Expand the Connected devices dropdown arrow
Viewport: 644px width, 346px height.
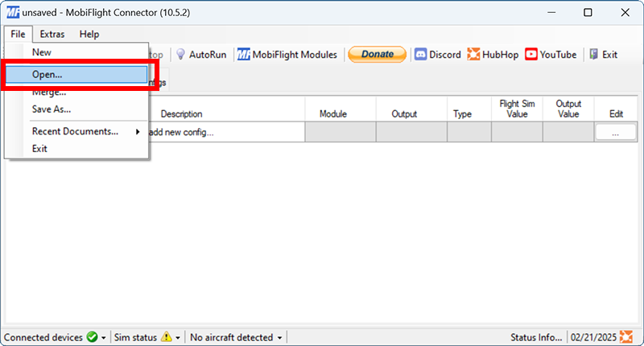(x=104, y=338)
